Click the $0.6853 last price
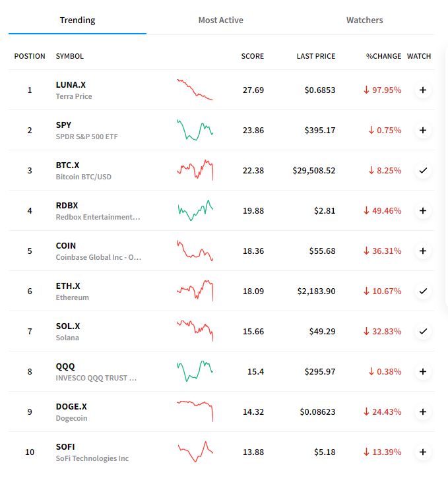 [320, 90]
